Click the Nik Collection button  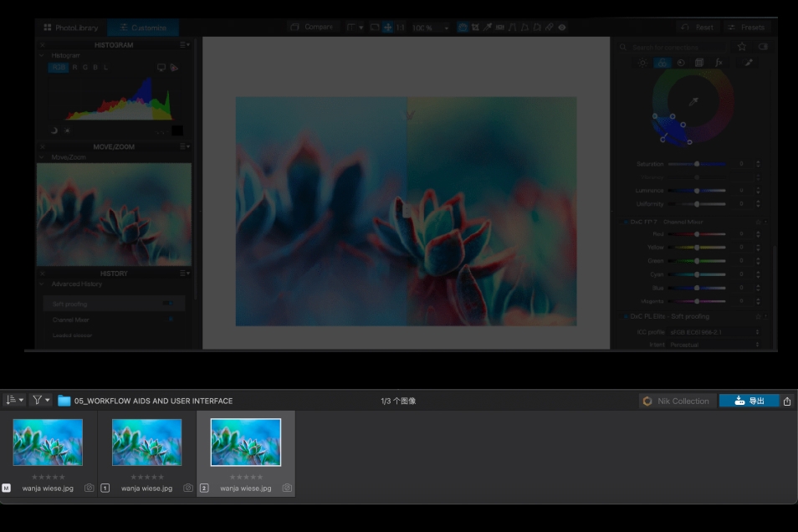(676, 401)
